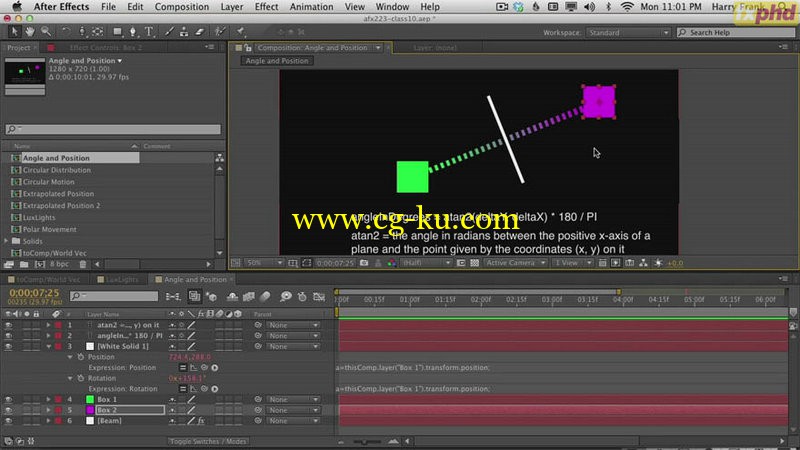The image size is (800, 450).
Task: Open viewer magnification 50% dropdown
Action: [x=264, y=263]
